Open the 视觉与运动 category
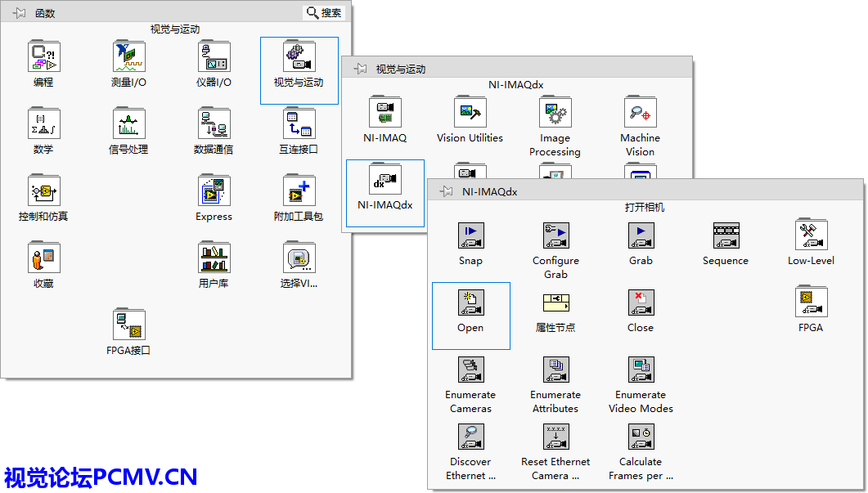This screenshot has height=493, width=868. click(x=299, y=57)
